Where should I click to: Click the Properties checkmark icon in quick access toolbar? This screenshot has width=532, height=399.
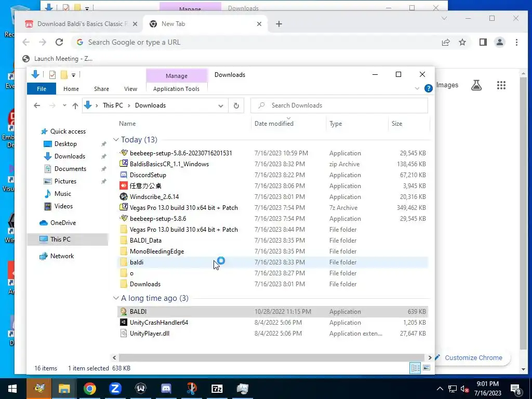click(x=52, y=75)
